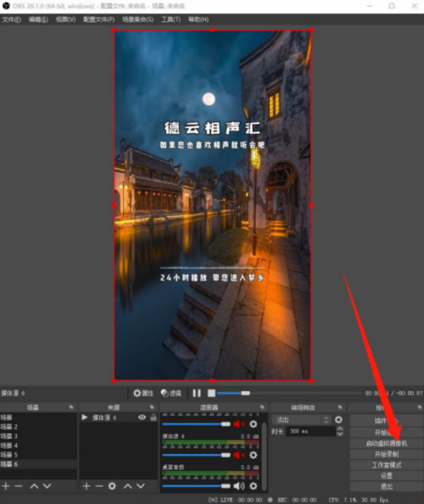Open the 编辑(E) menu
The image size is (424, 504).
tap(38, 19)
